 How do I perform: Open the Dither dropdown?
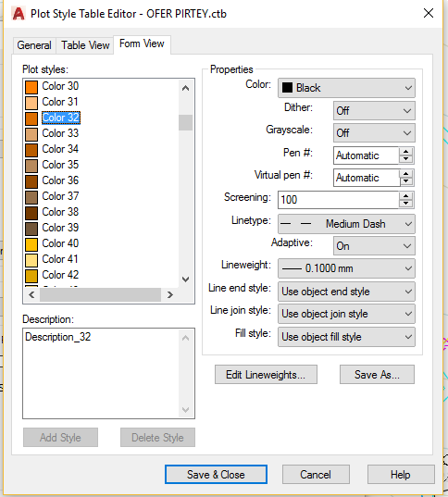[374, 111]
